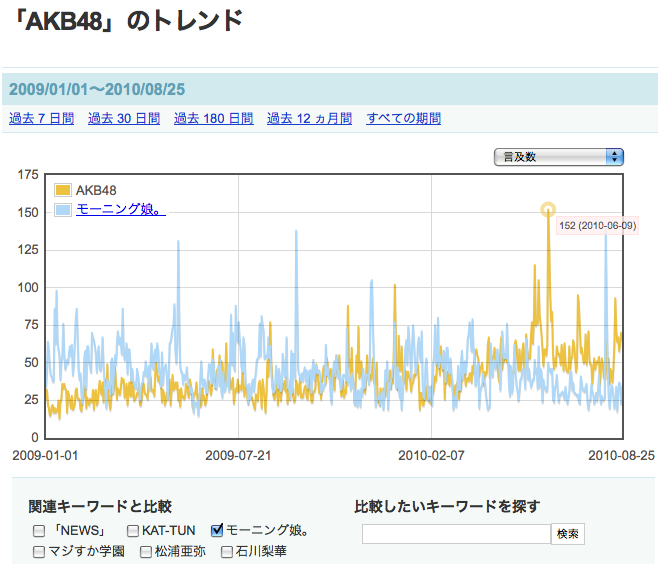Image resolution: width=658 pixels, height=564 pixels.
Task: Focus the keyword comparison search field
Action: point(457,534)
